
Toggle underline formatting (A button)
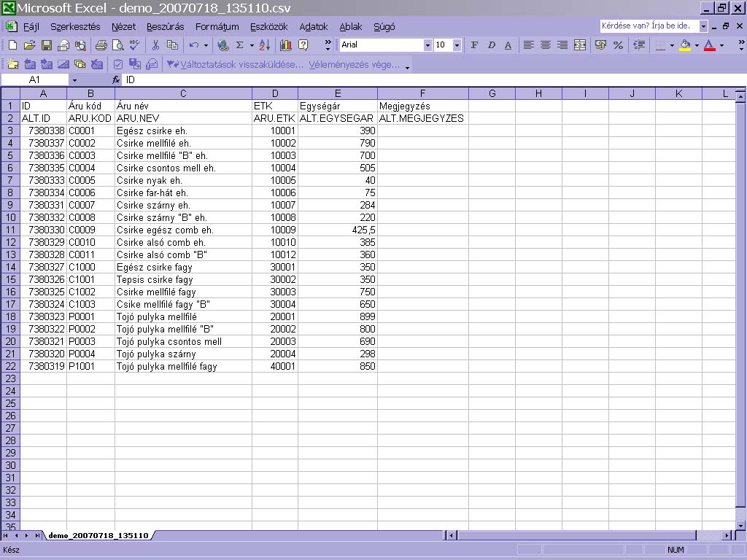(x=508, y=45)
